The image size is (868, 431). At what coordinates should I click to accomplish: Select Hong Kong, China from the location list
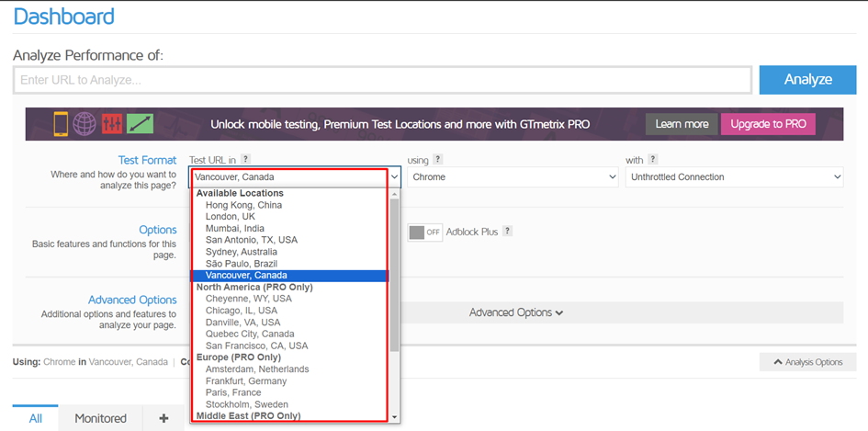(243, 205)
